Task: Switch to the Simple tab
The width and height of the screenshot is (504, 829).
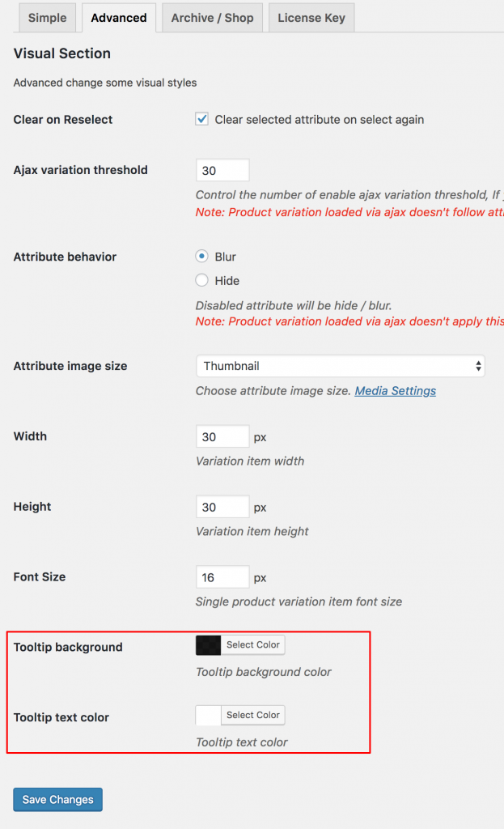Action: coord(47,17)
